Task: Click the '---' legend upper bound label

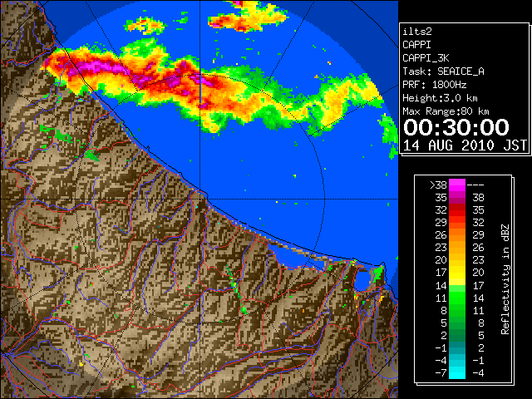Action: click(475, 185)
